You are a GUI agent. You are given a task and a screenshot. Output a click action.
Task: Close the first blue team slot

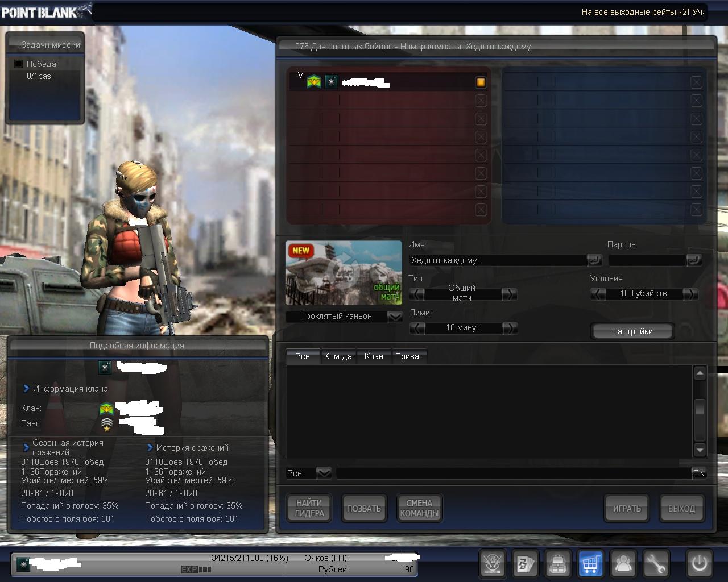pyautogui.click(x=696, y=82)
